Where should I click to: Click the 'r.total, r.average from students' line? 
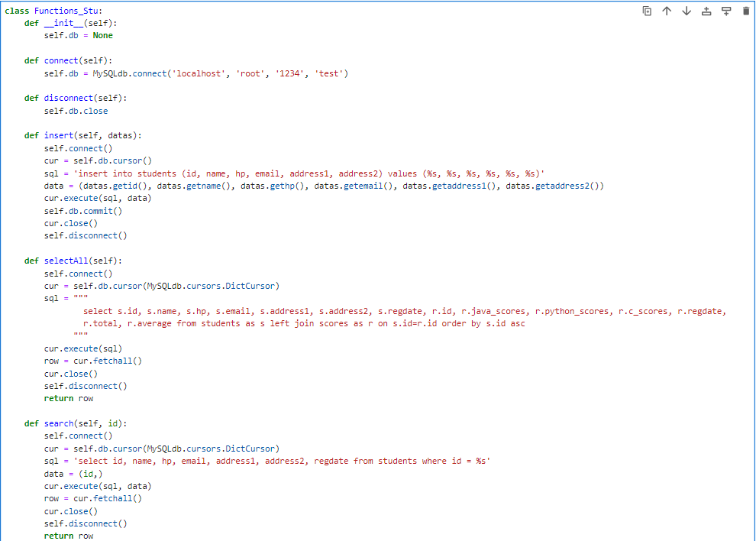(304, 324)
